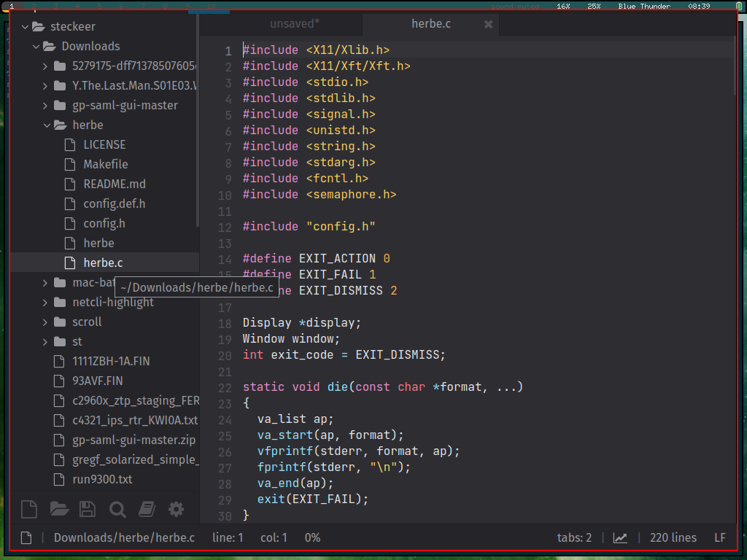Click line: 1 in status bar

pos(228,538)
